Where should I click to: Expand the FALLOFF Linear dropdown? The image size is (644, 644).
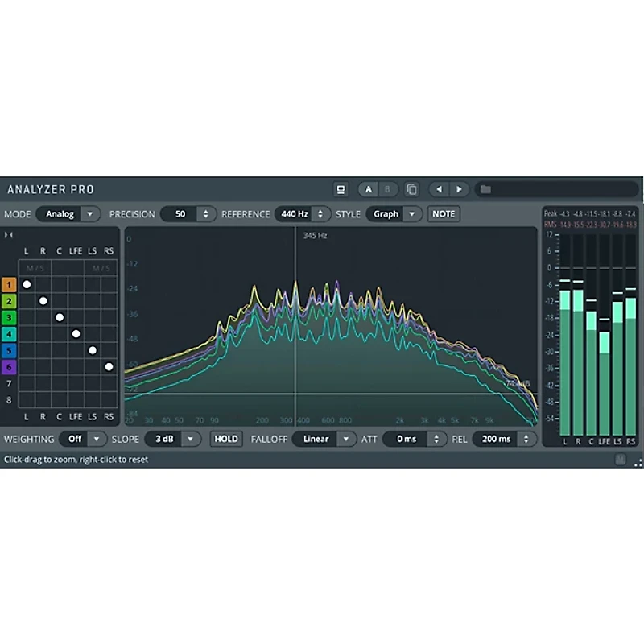coord(324,439)
